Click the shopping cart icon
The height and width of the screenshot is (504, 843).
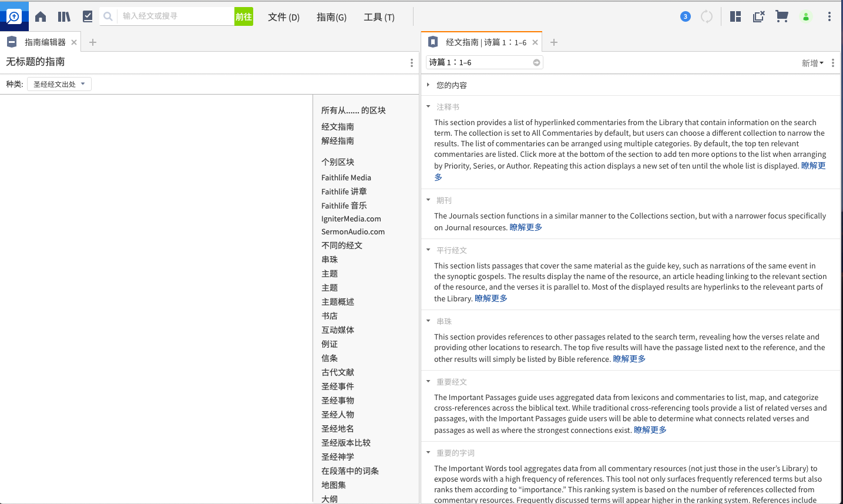[781, 16]
